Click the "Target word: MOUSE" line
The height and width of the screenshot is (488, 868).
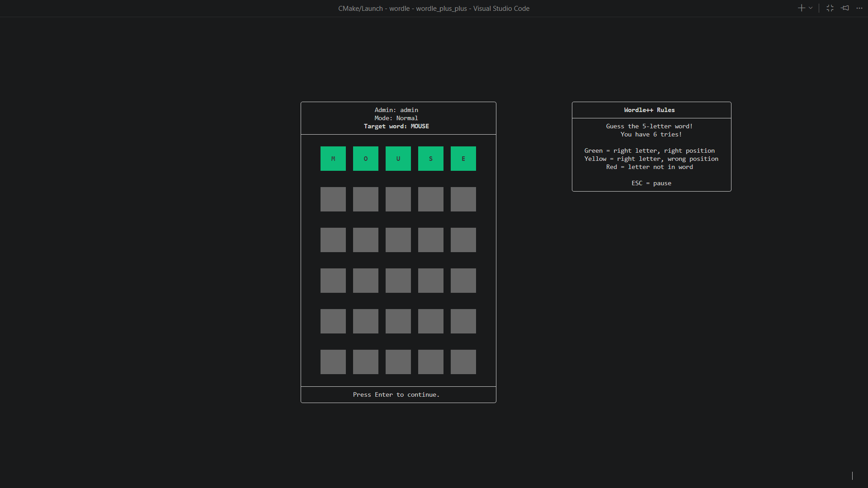click(396, 127)
